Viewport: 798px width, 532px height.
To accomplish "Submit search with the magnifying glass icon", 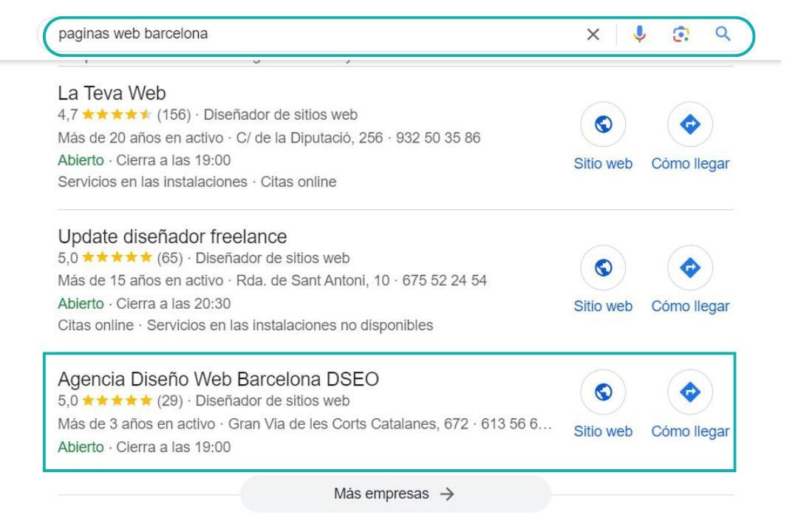I will (723, 34).
